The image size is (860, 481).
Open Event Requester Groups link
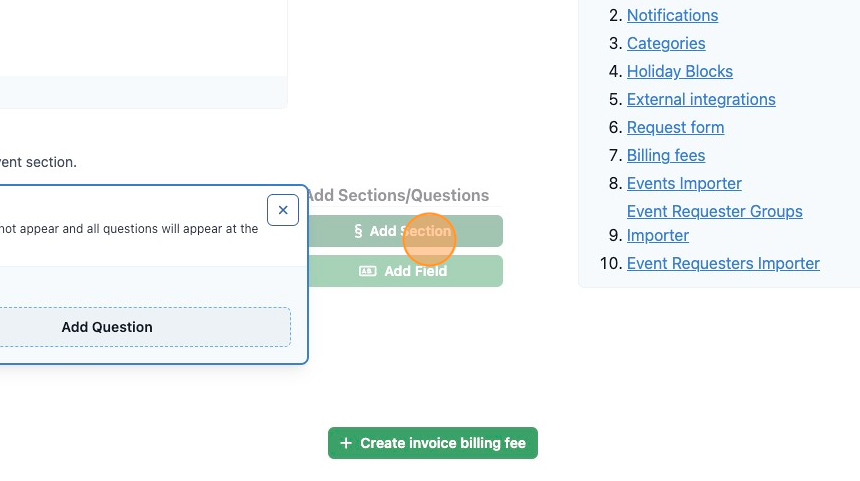coord(715,211)
